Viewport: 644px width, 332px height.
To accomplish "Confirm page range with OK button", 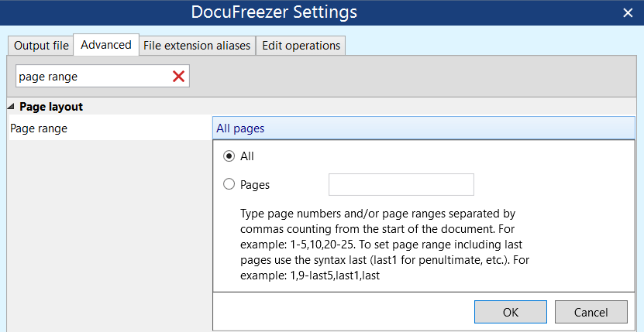I will (x=511, y=312).
